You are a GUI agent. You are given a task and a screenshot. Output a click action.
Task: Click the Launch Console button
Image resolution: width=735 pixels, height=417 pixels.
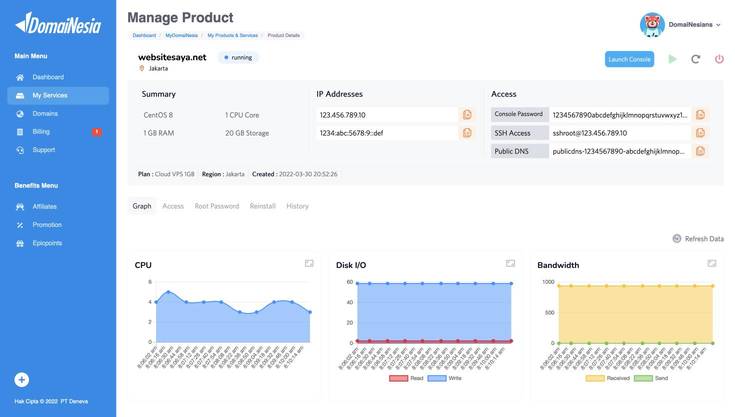point(629,59)
